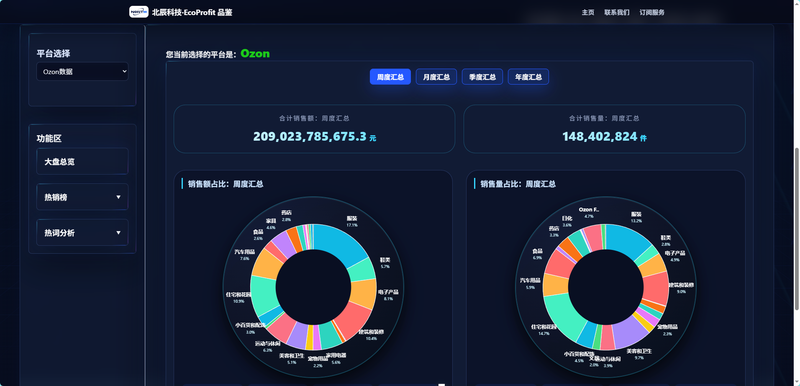
Task: Click the 北辰科技 logo icon in header
Action: [x=139, y=12]
